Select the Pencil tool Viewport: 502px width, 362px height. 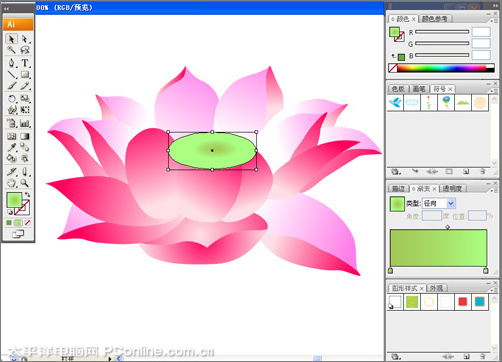point(25,86)
